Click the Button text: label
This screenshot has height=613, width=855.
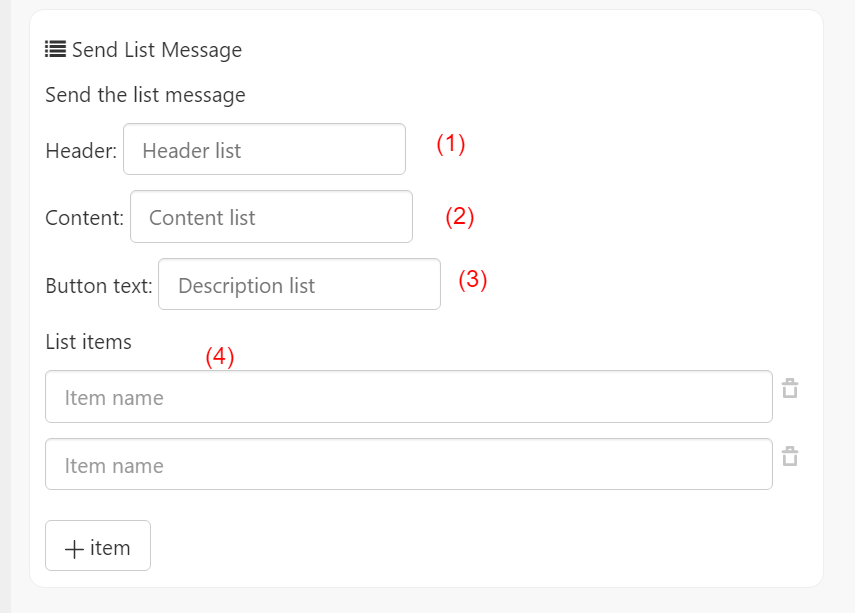pyautogui.click(x=99, y=286)
